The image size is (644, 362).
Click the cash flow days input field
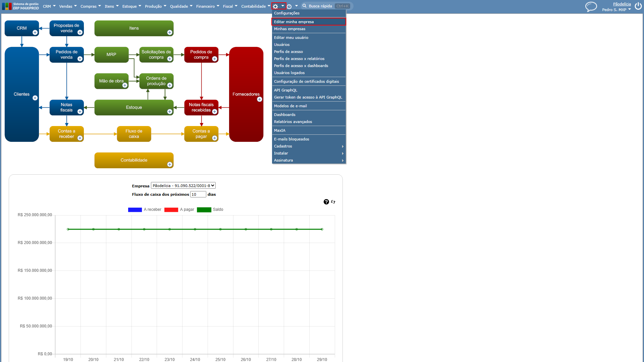click(198, 194)
